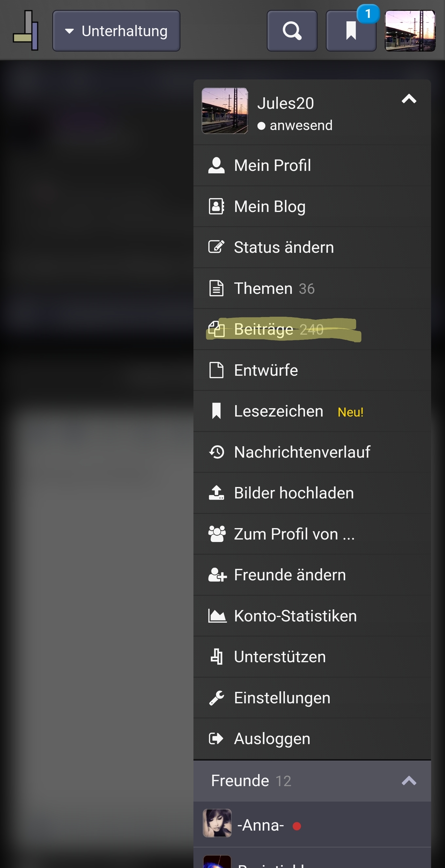Click the Bilder hochladen upload icon
The width and height of the screenshot is (445, 868).
pos(216,493)
